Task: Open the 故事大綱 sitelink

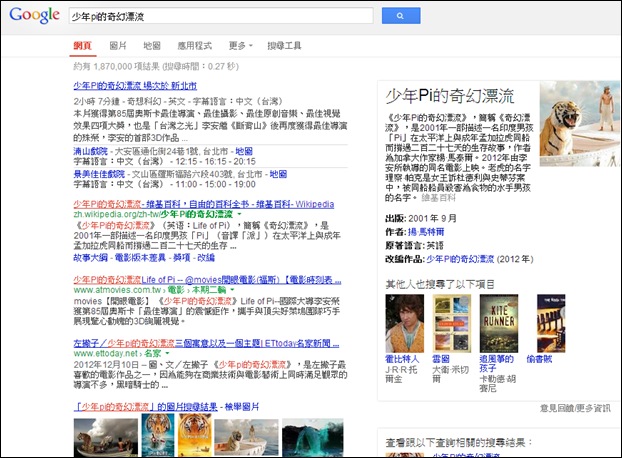Action: [90, 257]
